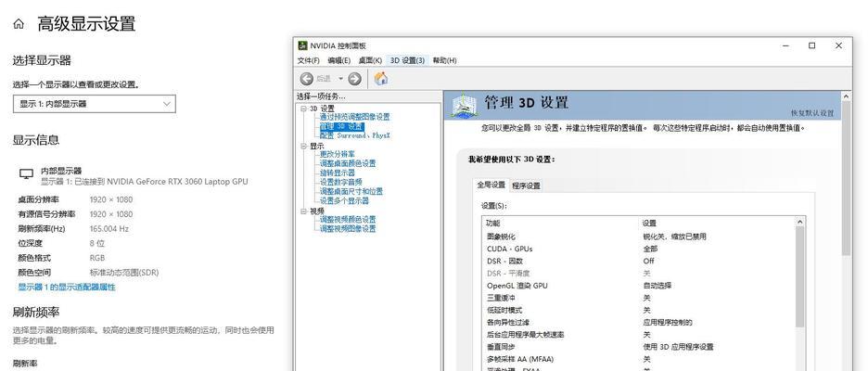Select the 三重缓冲 setting row
Image resolution: width=868 pixels, height=371 pixels.
[x=639, y=298]
